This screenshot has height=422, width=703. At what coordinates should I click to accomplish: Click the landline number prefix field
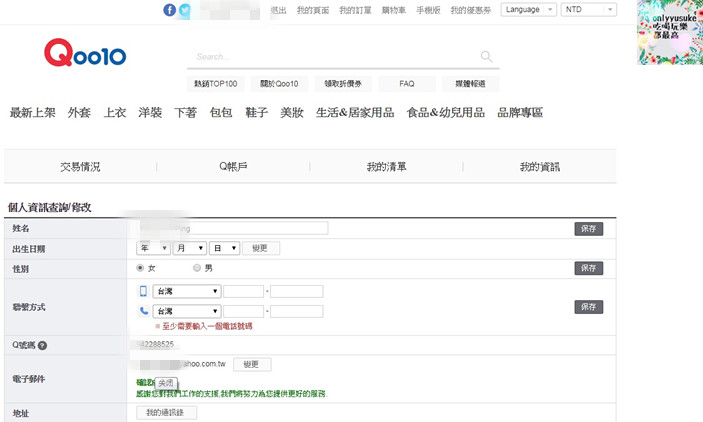pos(243,311)
